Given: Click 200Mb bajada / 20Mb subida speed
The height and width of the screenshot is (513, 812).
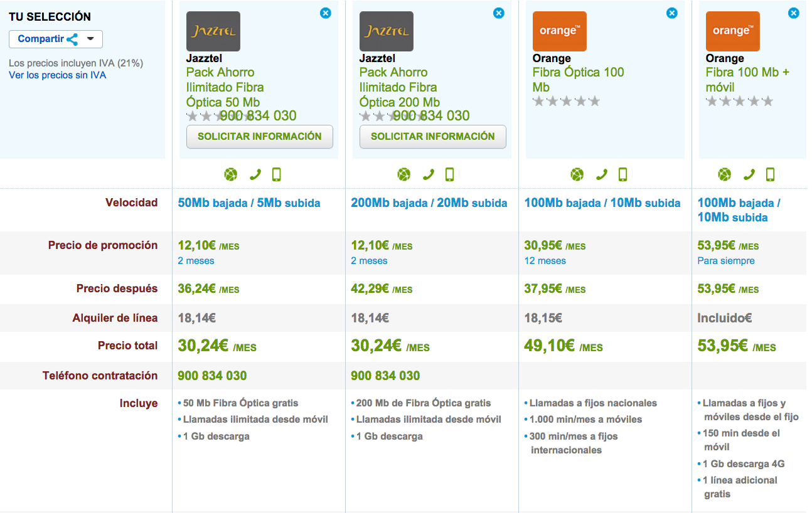Looking at the screenshot, I should [429, 203].
